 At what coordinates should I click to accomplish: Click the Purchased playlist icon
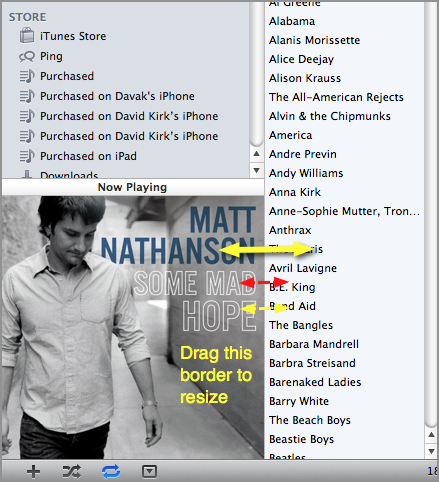[x=27, y=76]
